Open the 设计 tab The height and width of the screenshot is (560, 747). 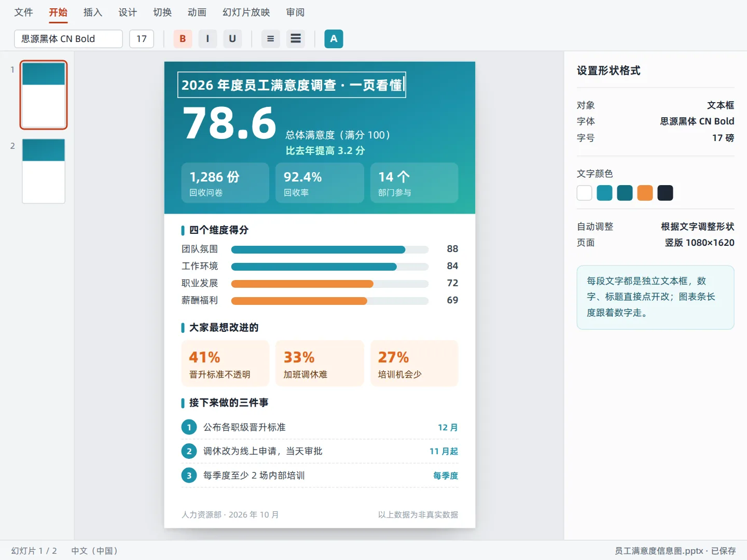point(128,12)
